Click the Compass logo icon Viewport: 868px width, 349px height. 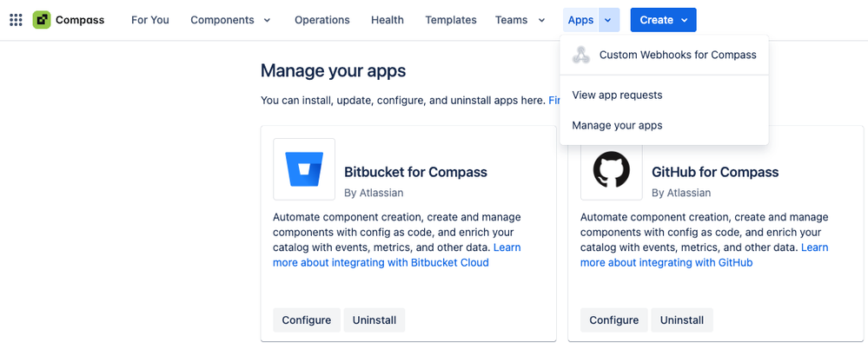42,20
